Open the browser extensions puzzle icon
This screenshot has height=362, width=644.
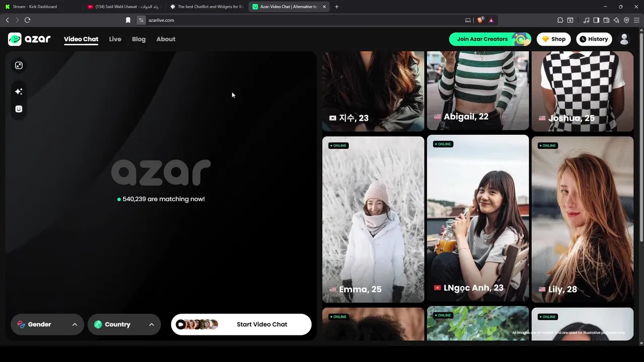click(560, 20)
